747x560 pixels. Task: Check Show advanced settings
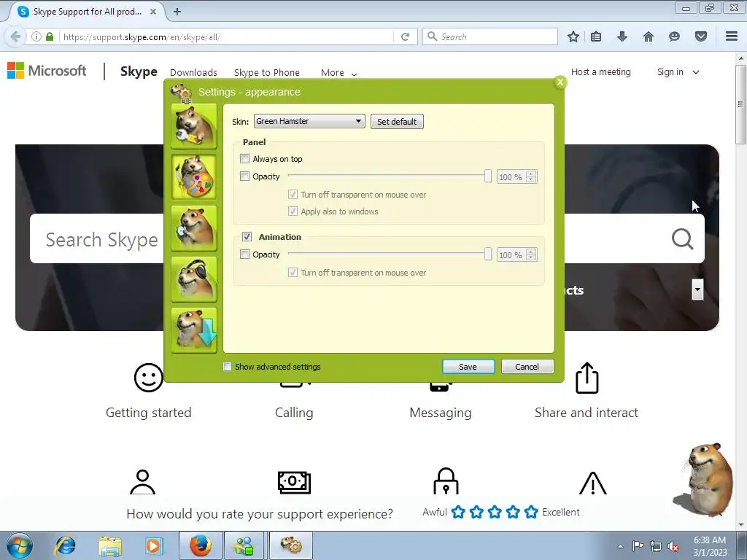[228, 367]
